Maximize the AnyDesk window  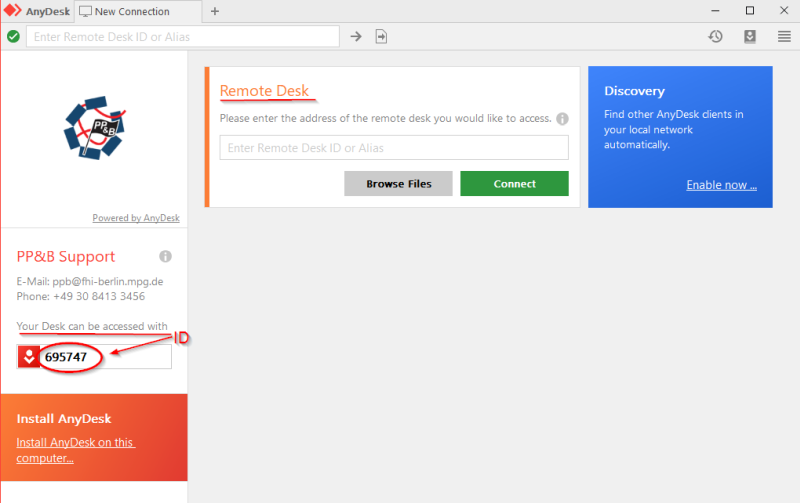749,11
